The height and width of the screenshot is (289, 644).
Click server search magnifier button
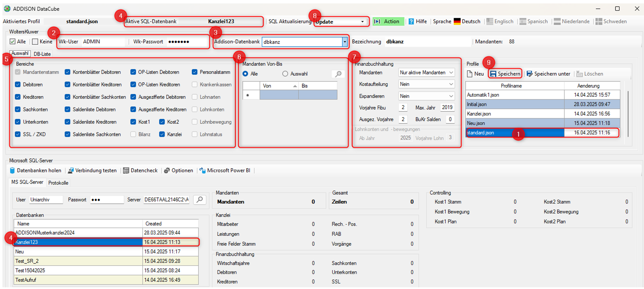click(x=200, y=199)
